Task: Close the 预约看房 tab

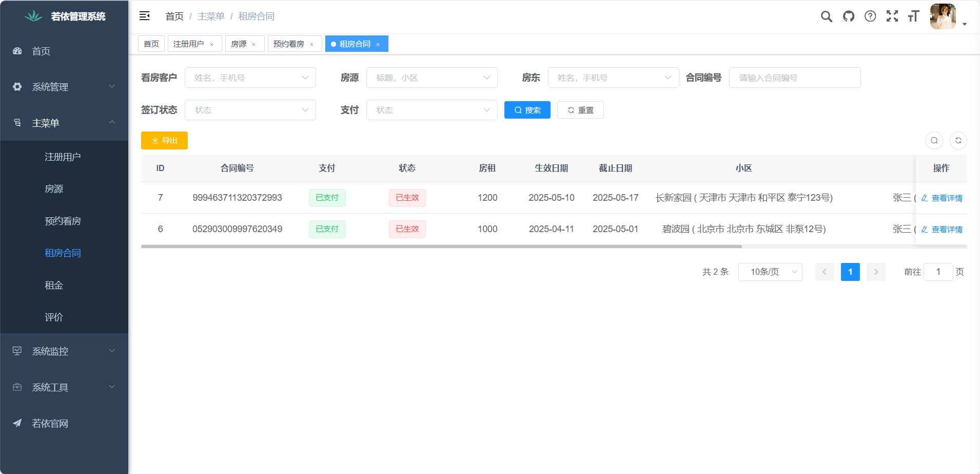Action: tap(311, 44)
